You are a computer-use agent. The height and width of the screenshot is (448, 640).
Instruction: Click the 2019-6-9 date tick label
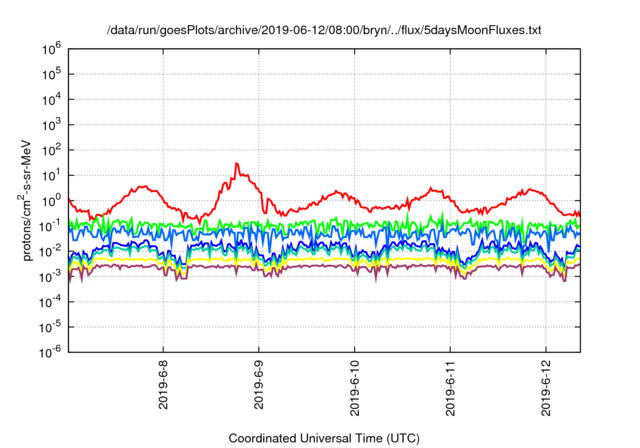259,385
